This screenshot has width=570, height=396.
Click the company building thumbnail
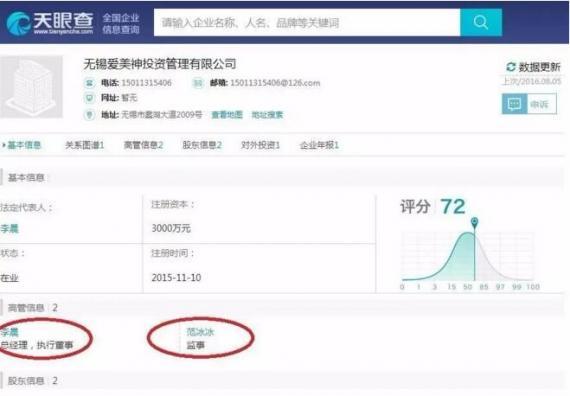31,87
